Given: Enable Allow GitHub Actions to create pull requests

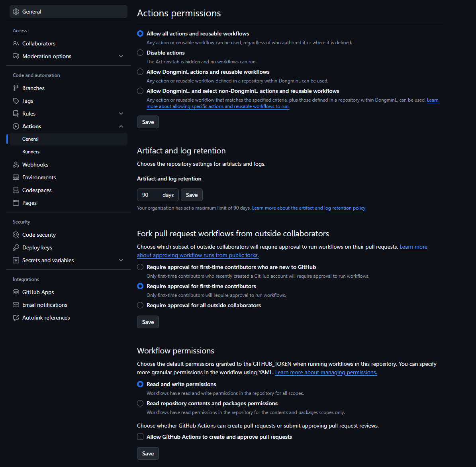Looking at the screenshot, I should point(140,437).
